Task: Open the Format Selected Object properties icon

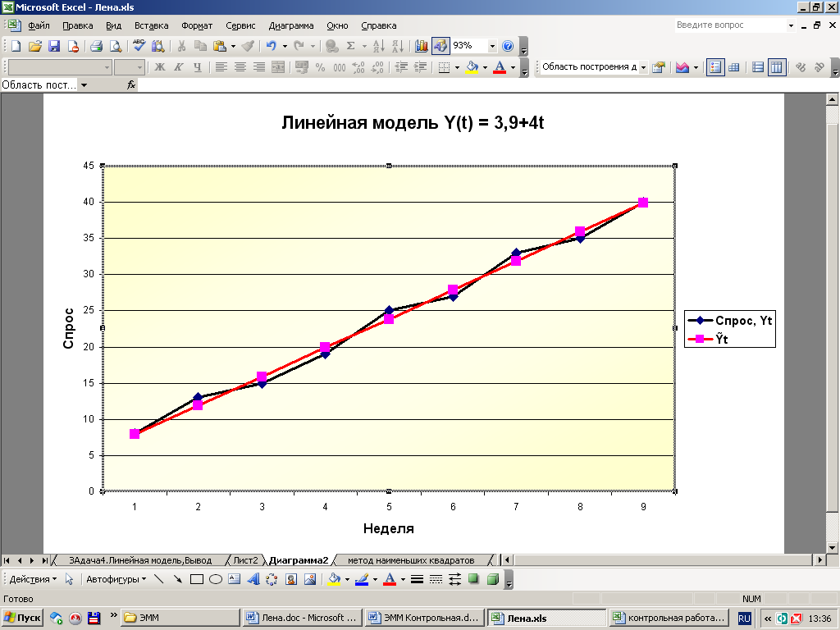Action: pyautogui.click(x=658, y=68)
